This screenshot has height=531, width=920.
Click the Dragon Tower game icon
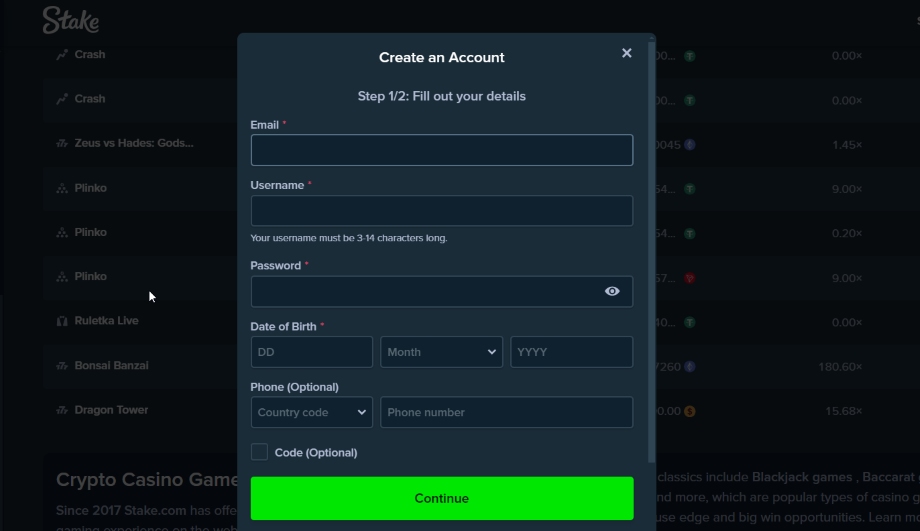click(62, 410)
